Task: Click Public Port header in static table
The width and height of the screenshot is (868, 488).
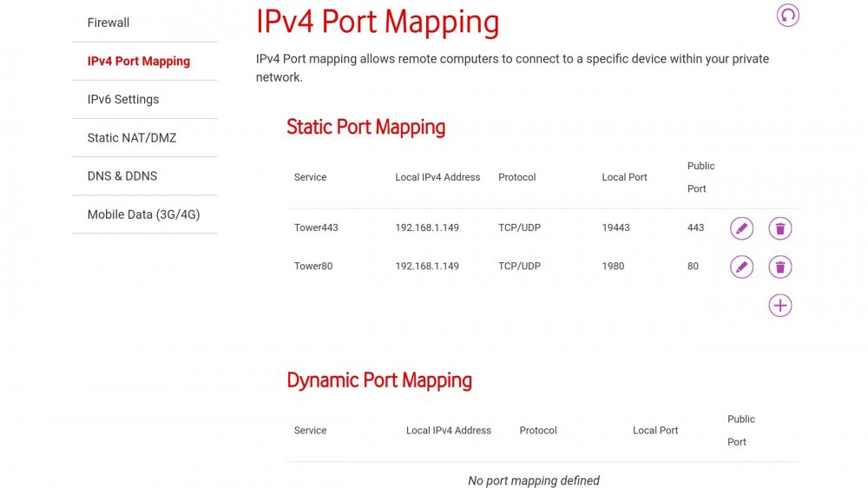Action: tap(700, 177)
